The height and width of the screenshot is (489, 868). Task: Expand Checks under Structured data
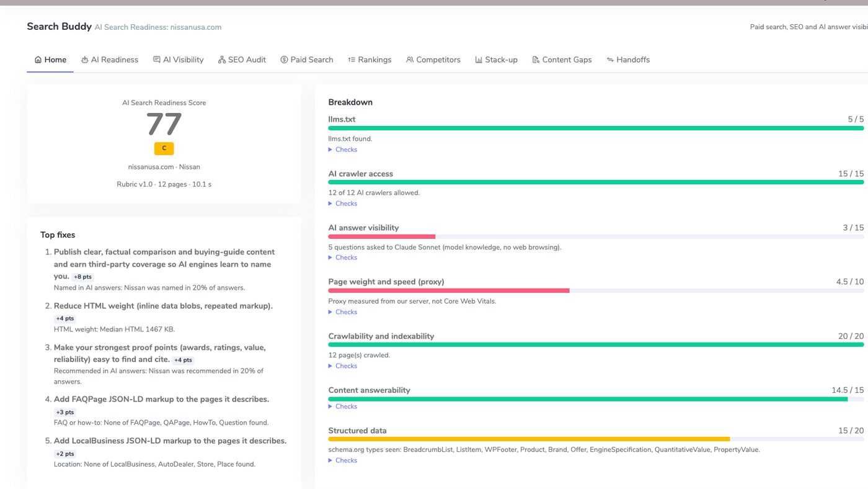pyautogui.click(x=343, y=460)
